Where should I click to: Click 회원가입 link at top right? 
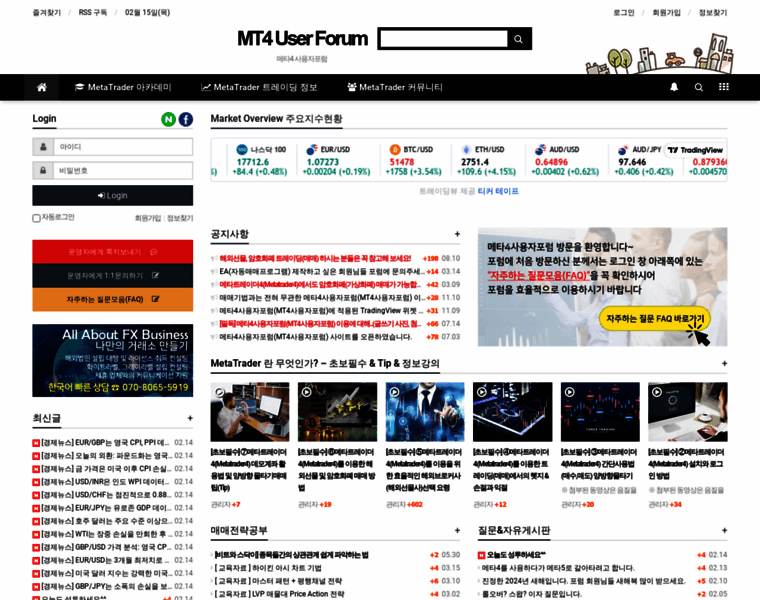click(x=666, y=13)
